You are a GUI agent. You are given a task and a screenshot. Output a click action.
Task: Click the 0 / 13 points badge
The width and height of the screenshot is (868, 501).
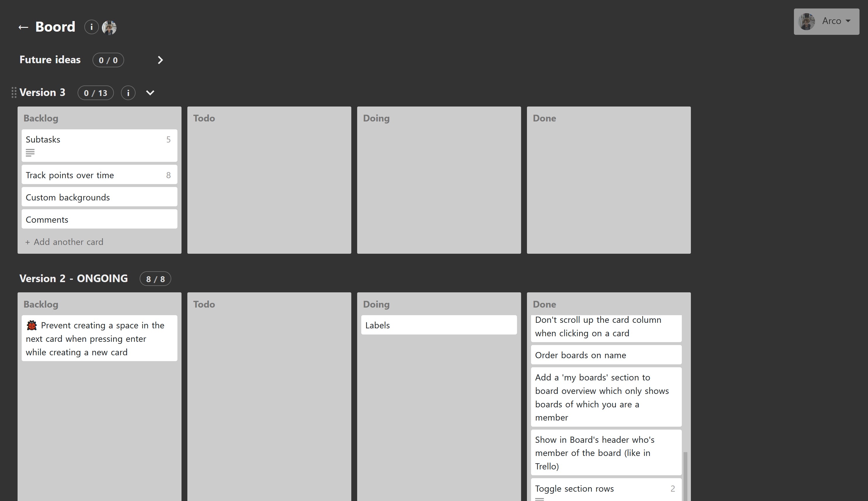96,93
